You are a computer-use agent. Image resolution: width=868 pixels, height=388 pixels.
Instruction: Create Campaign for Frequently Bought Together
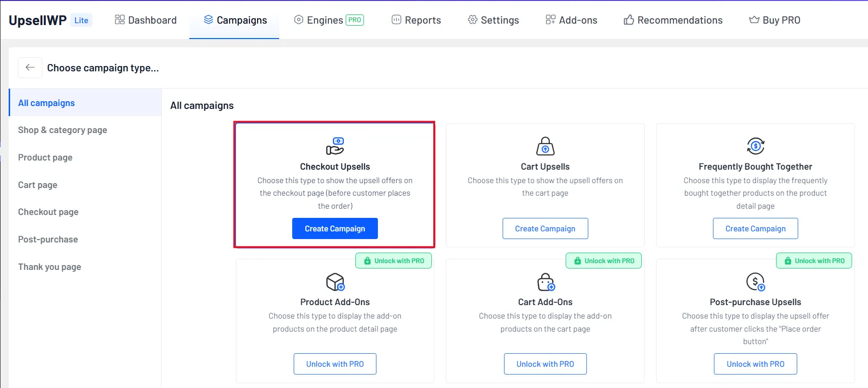pos(756,228)
